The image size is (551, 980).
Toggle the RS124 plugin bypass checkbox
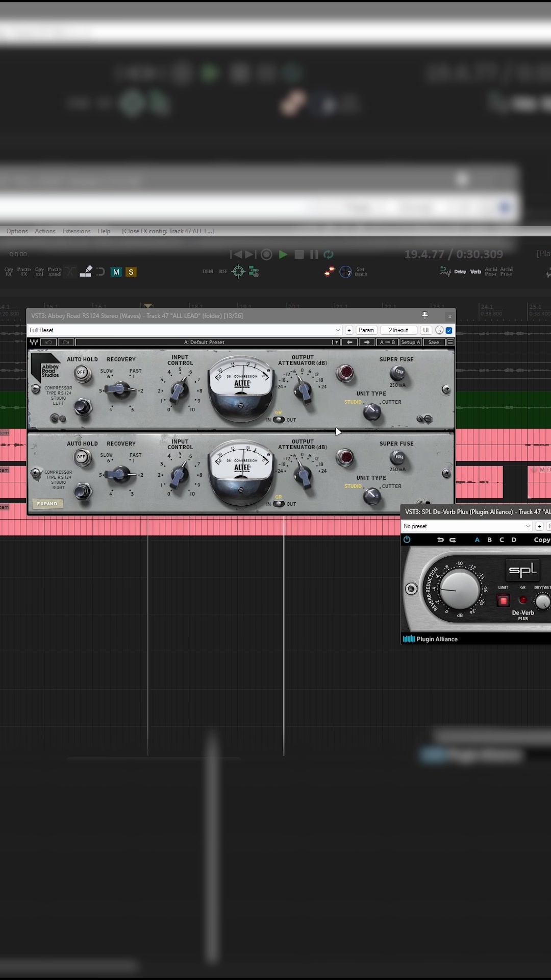pos(449,330)
